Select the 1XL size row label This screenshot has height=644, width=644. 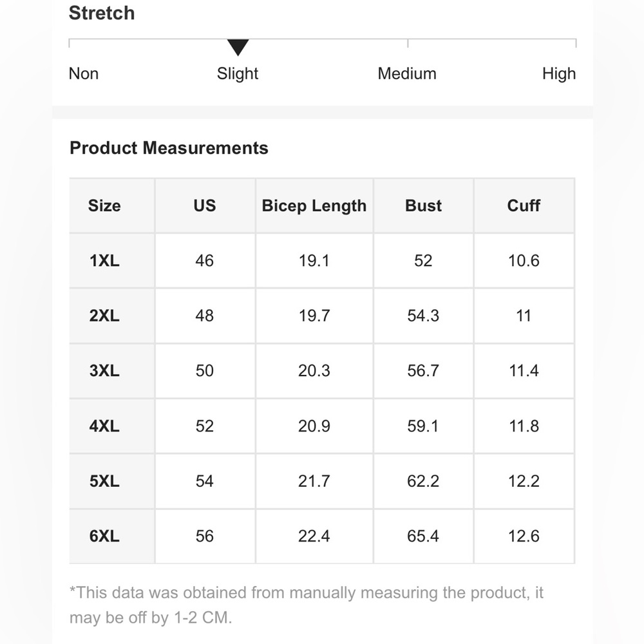(104, 261)
